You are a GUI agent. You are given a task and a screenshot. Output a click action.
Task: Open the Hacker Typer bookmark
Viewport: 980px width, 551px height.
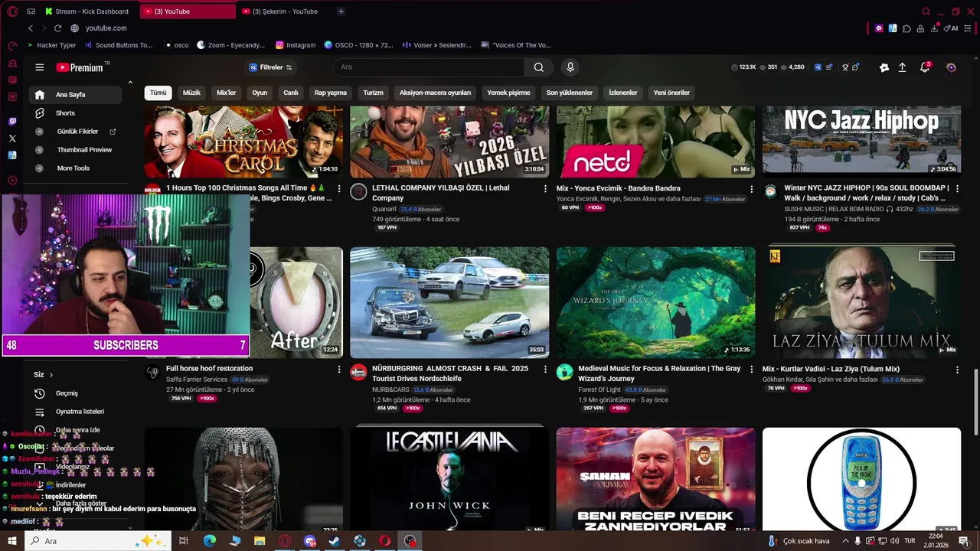click(x=51, y=45)
